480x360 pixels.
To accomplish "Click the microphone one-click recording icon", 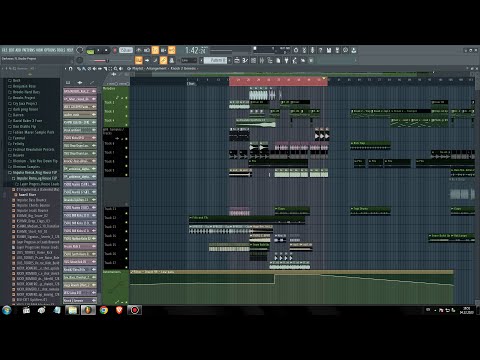I will pos(312,50).
